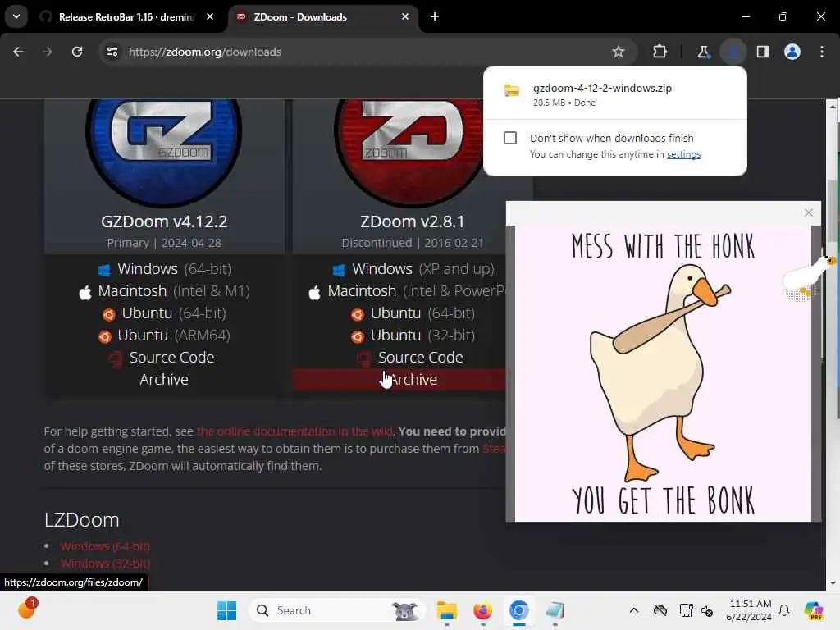Click the desktop goose near the popup

tap(808, 276)
